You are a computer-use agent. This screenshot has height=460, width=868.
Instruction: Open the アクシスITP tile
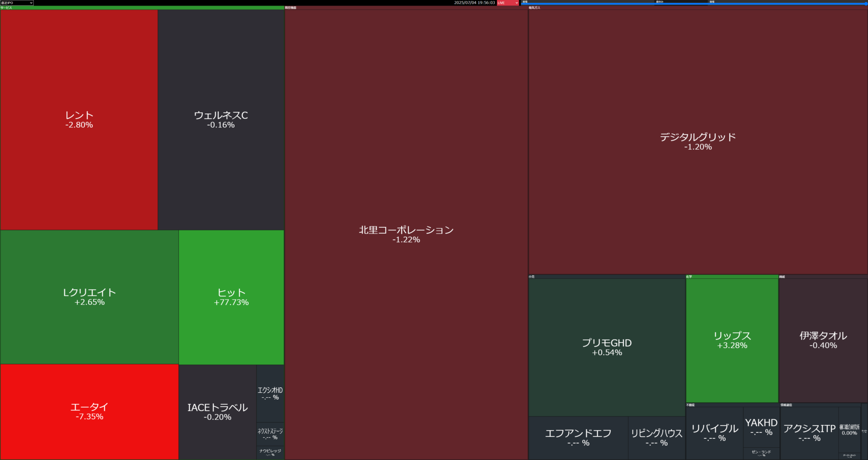(809, 433)
